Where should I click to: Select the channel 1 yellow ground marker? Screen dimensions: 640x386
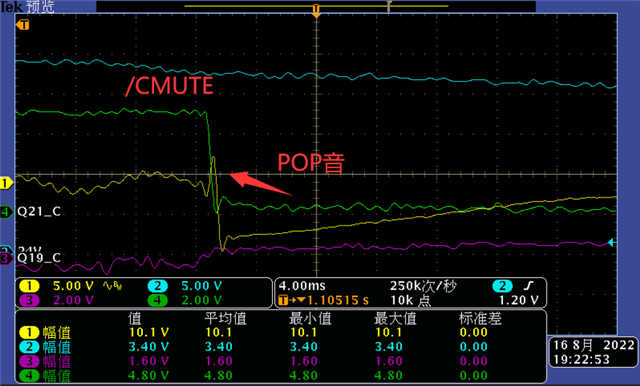point(6,183)
